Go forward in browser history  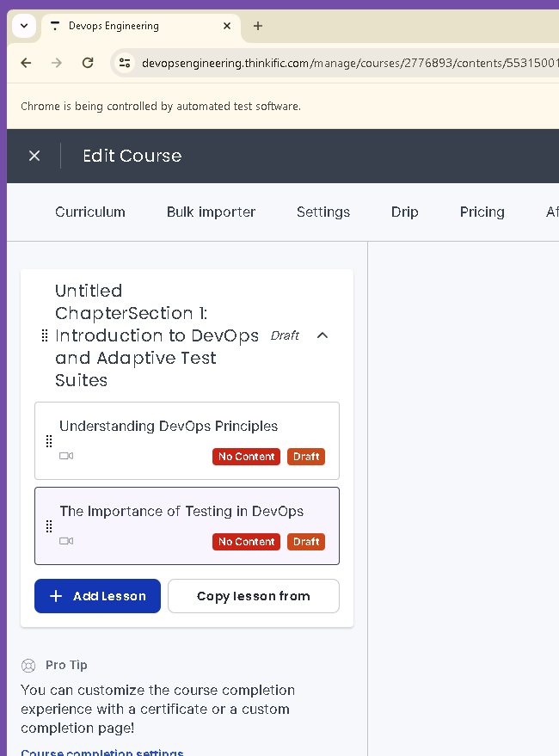[57, 63]
